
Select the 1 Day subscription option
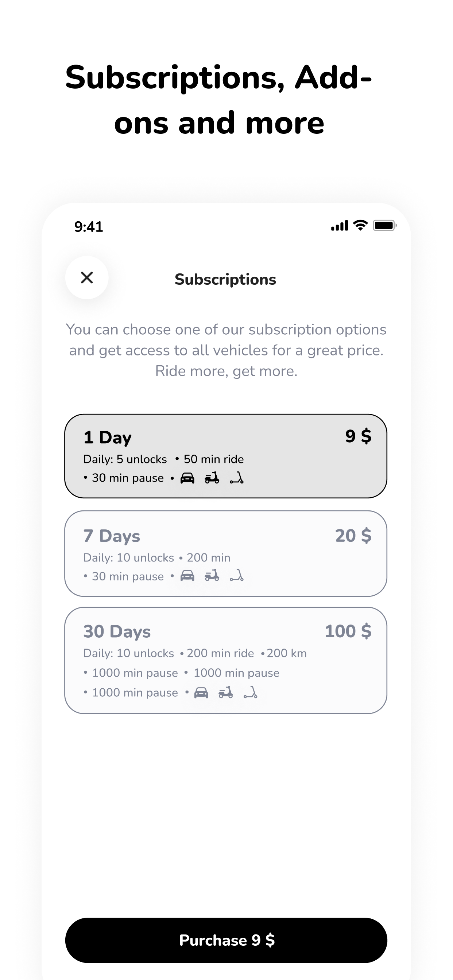coord(226,456)
